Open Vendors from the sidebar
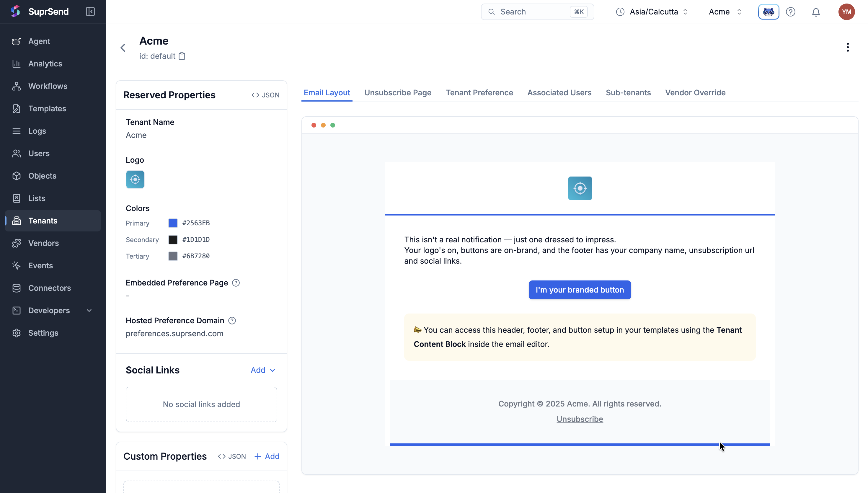This screenshot has width=868, height=493. click(x=53, y=243)
